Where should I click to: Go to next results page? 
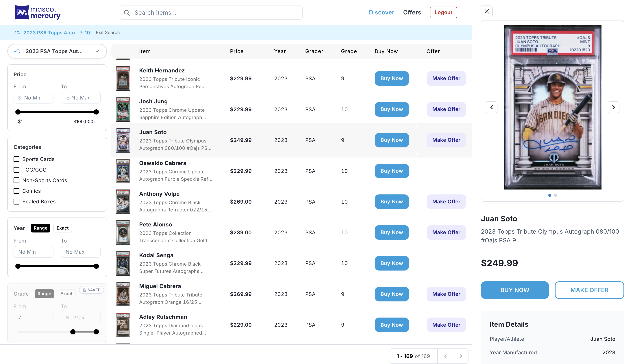point(460,356)
